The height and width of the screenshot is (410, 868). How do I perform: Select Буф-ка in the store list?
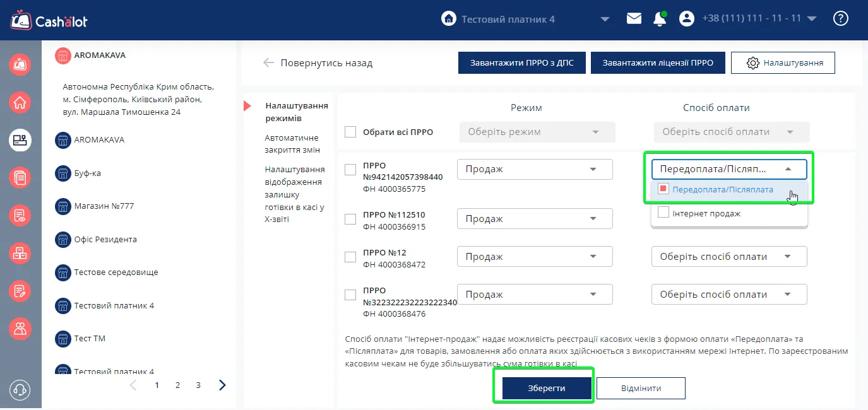coord(88,173)
